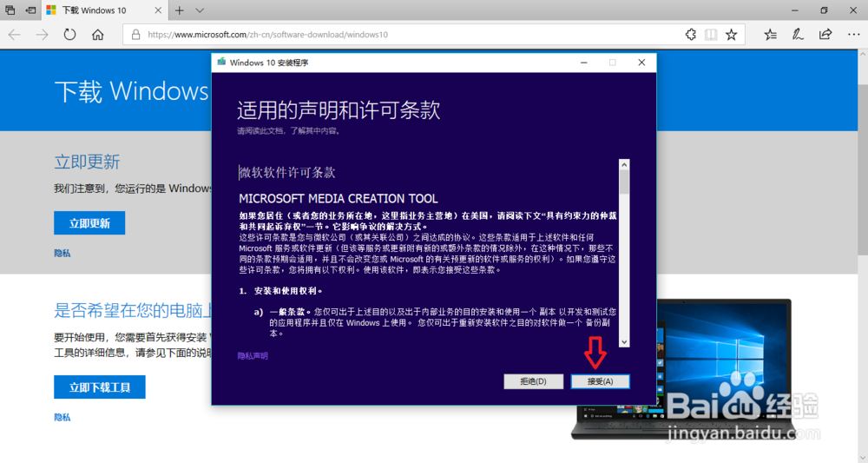The width and height of the screenshot is (868, 463).
Task: Click the 立即更新 button on webpage
Action: tap(89, 222)
